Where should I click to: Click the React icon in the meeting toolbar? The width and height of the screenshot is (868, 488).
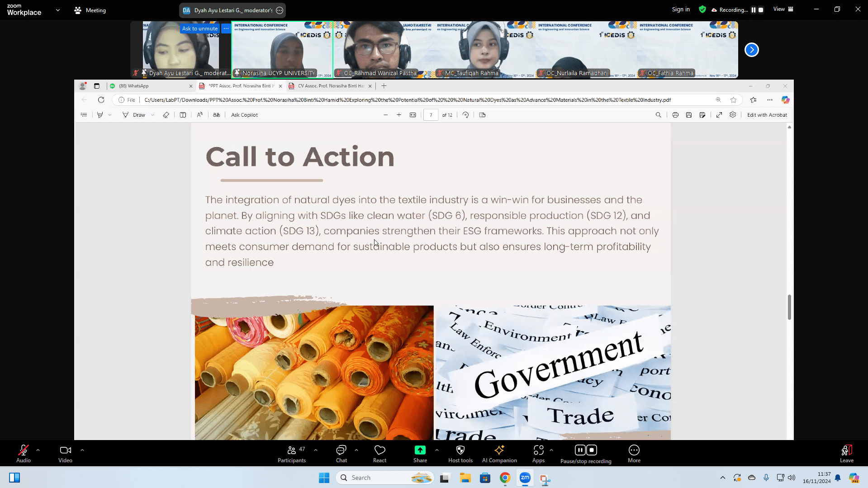click(379, 454)
